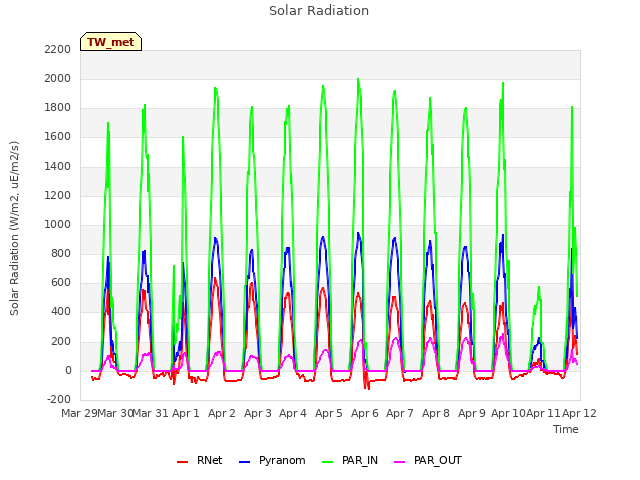
Task: Click the Apr 7 x-axis label
Action: pyautogui.click(x=400, y=413)
